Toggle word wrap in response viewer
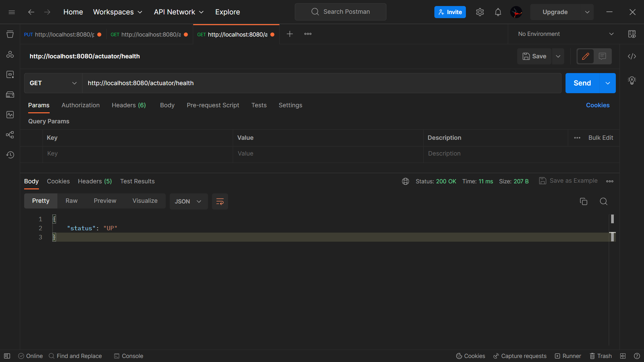Screen dimensions: 644x362 tap(220, 201)
